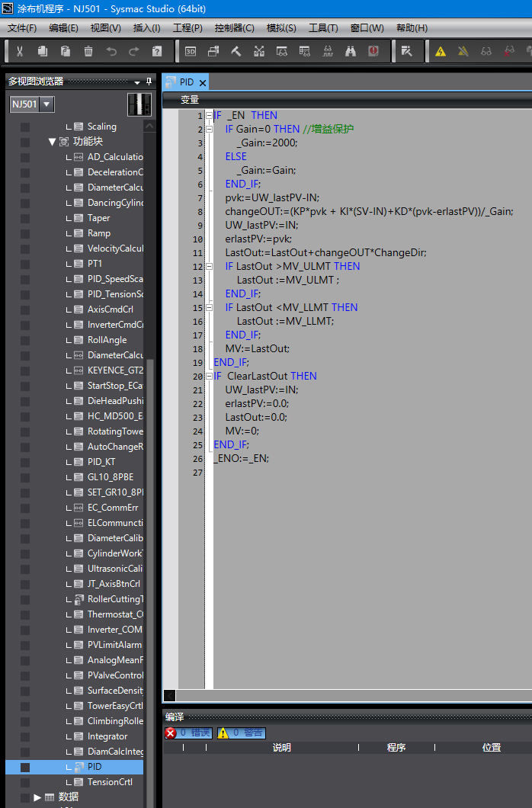Collapse the 功能块 tree node

click(x=52, y=142)
